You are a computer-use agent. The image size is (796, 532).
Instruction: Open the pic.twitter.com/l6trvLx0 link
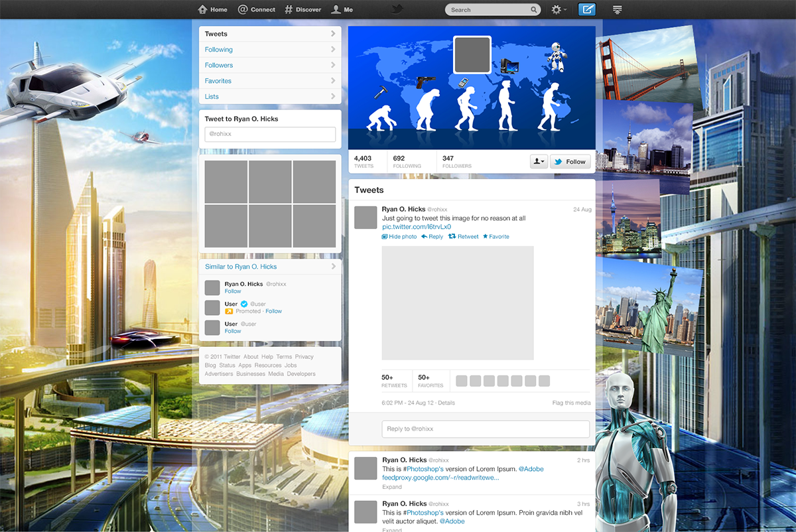[417, 227]
